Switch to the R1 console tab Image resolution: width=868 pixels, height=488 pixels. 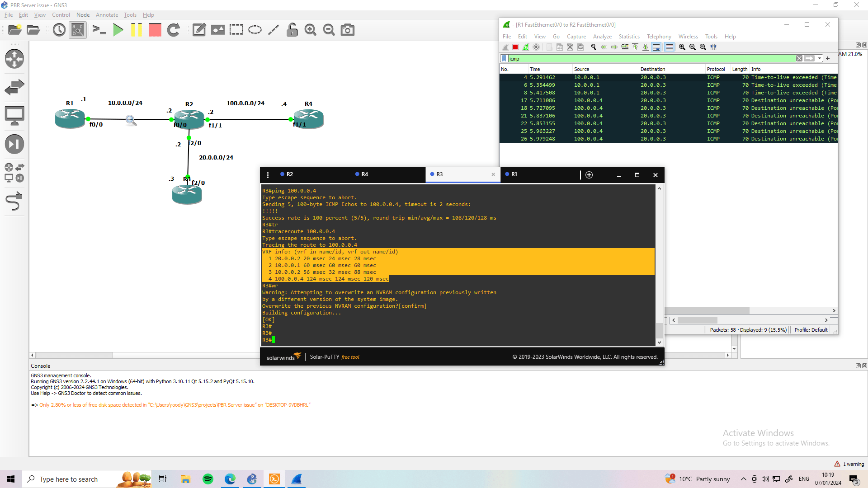tap(513, 174)
